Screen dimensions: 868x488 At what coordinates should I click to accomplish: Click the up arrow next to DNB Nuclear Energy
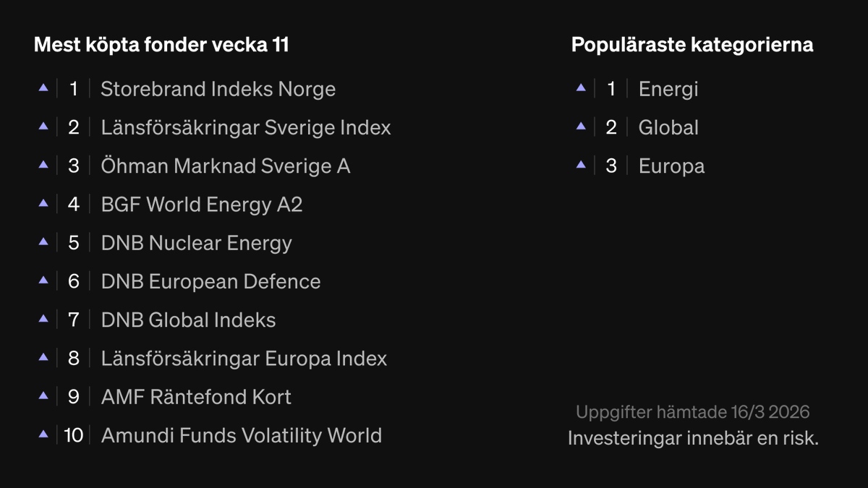(43, 241)
